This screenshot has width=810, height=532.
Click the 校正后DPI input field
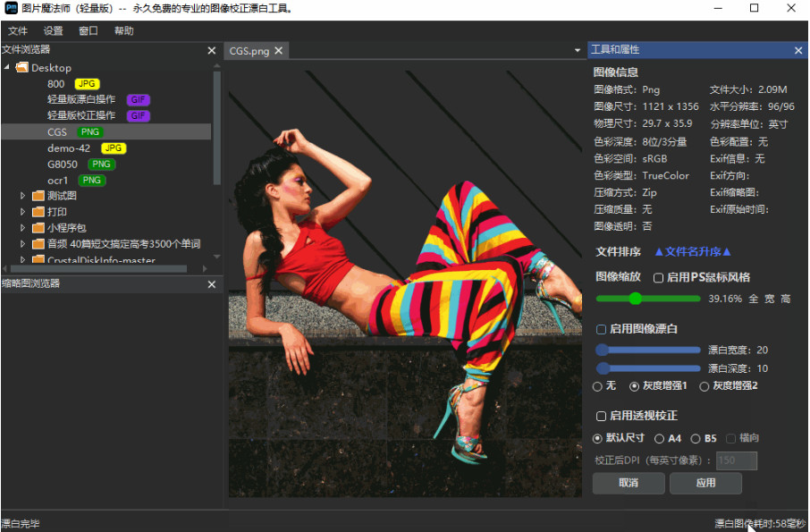pyautogui.click(x=737, y=460)
